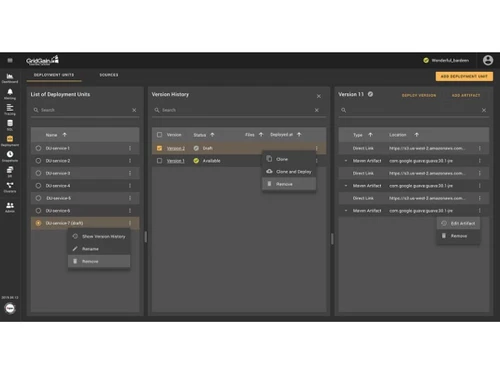Choose Show Version History from context menu

[x=99, y=236]
